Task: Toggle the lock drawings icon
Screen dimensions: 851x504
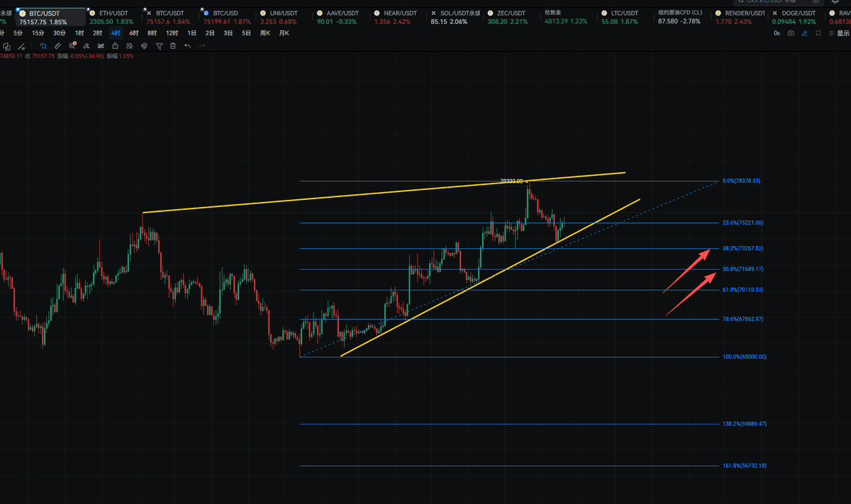Action: [x=115, y=46]
